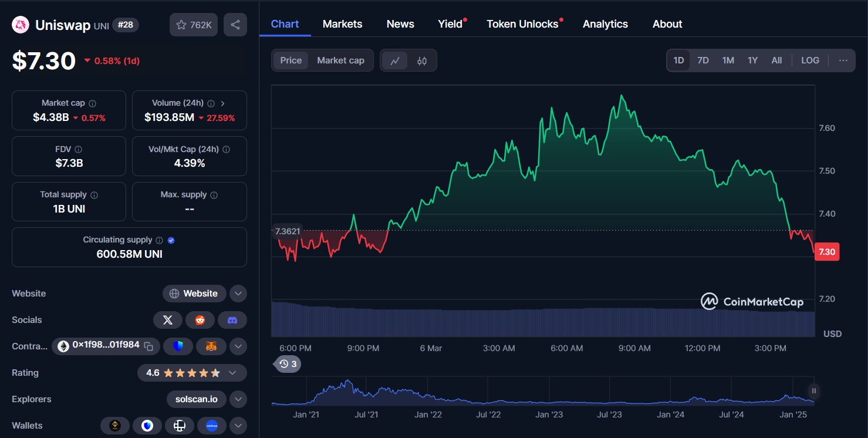Image resolution: width=868 pixels, height=438 pixels.
Task: Open the Markets tab
Action: (x=342, y=24)
